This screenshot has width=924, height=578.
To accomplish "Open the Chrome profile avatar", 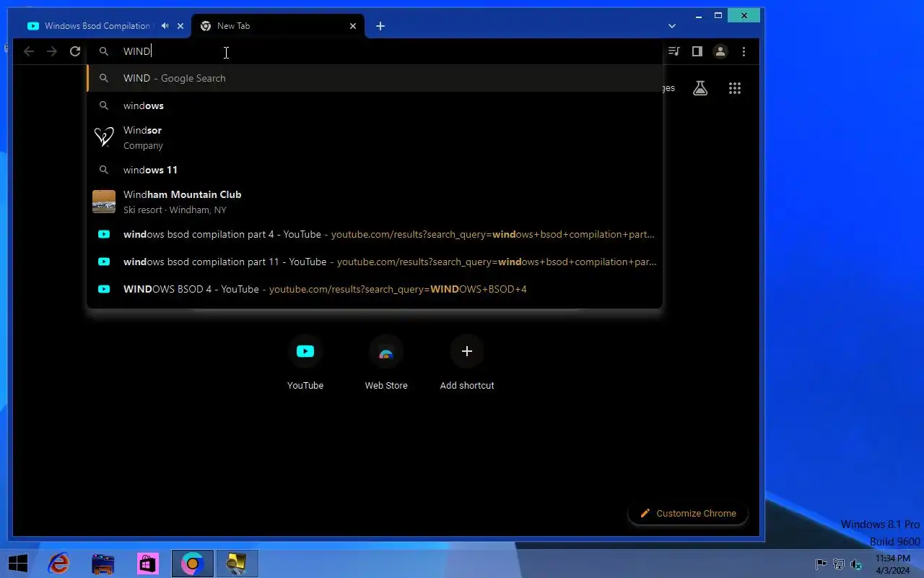I will click(720, 51).
